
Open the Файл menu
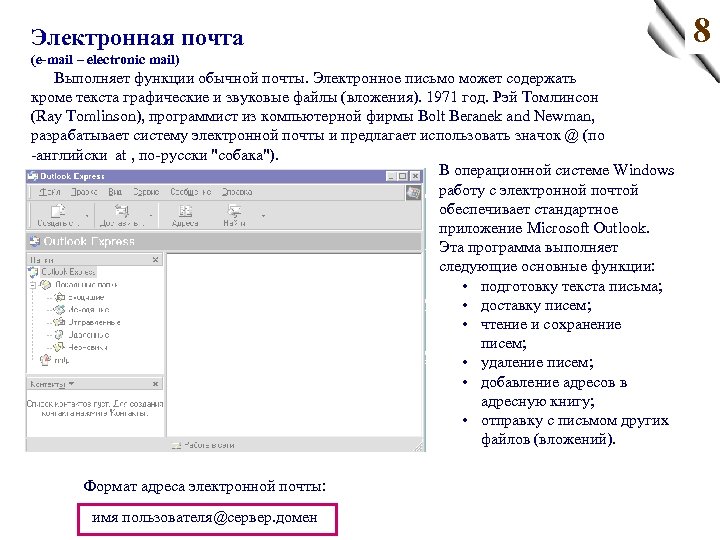point(50,192)
